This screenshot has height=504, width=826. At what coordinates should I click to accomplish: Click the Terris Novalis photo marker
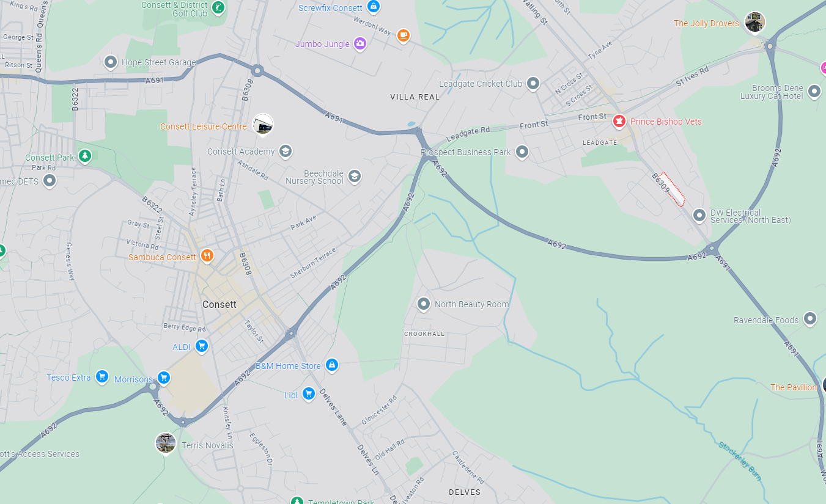pos(166,444)
